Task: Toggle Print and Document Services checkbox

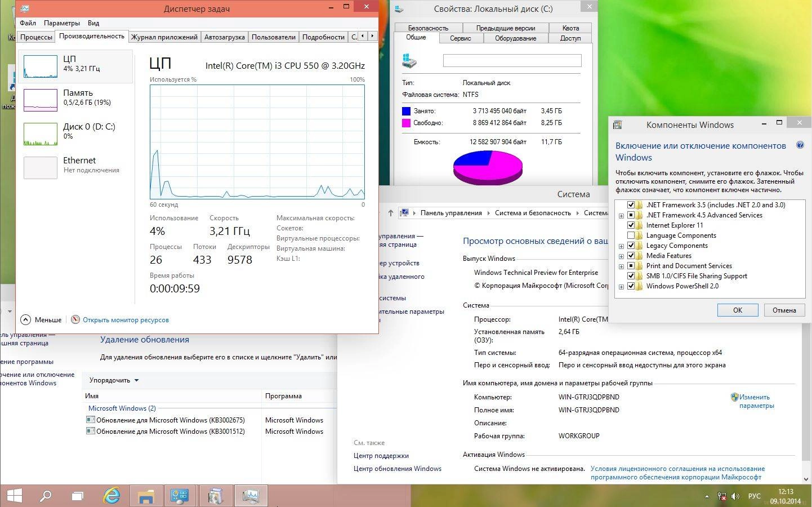Action: coord(631,266)
